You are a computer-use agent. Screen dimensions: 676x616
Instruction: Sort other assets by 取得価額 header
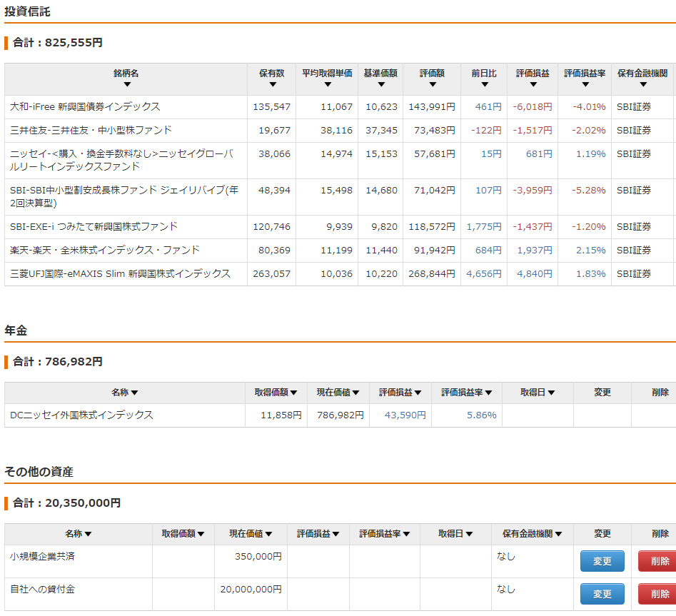(x=183, y=534)
